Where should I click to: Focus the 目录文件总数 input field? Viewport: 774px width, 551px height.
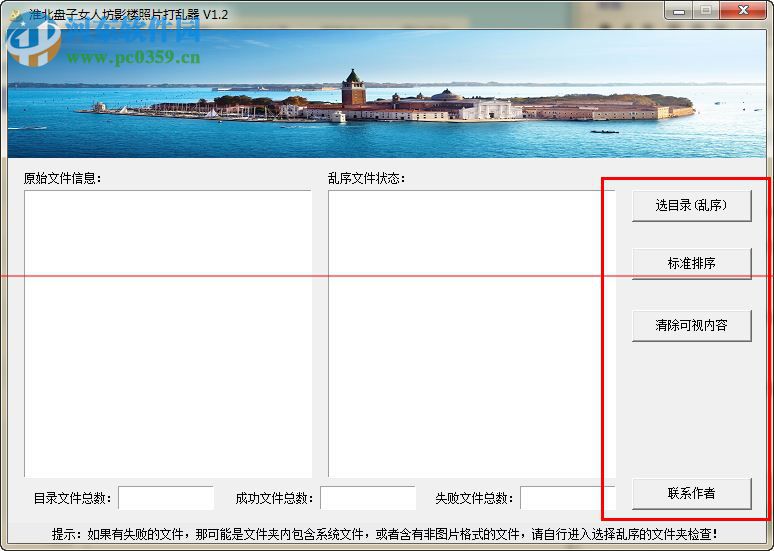pos(166,498)
